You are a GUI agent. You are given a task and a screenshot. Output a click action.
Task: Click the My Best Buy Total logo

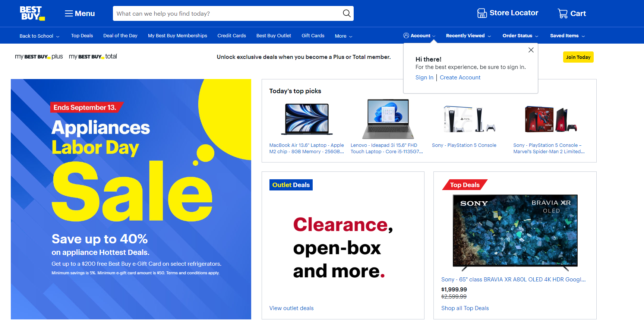[x=93, y=57]
